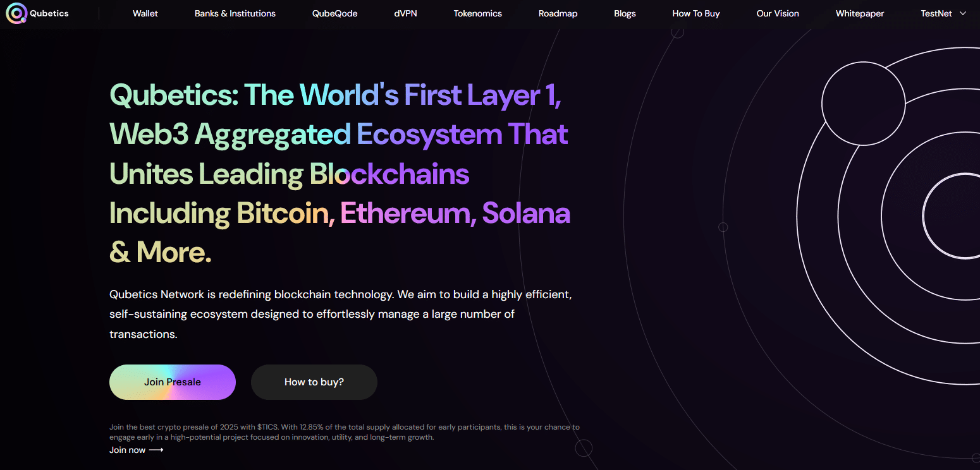Viewport: 980px width, 470px height.
Task: Click the Qubetics brand name text
Action: pos(49,13)
